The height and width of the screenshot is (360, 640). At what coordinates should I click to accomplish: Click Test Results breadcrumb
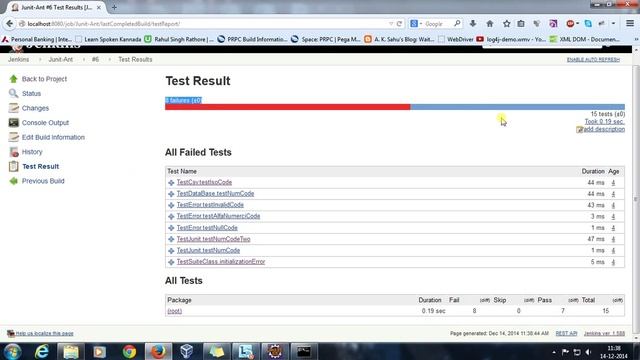click(135, 59)
